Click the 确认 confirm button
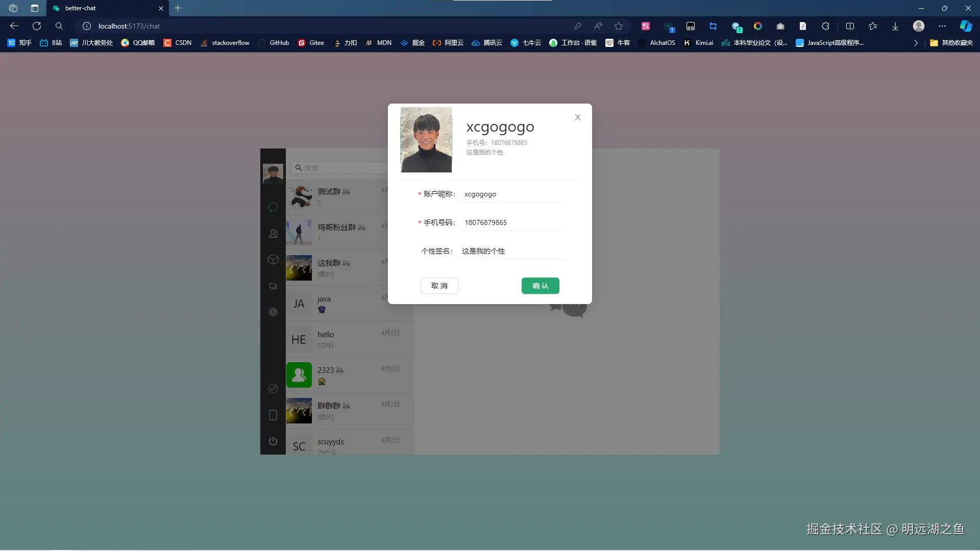The image size is (980, 551). click(540, 286)
